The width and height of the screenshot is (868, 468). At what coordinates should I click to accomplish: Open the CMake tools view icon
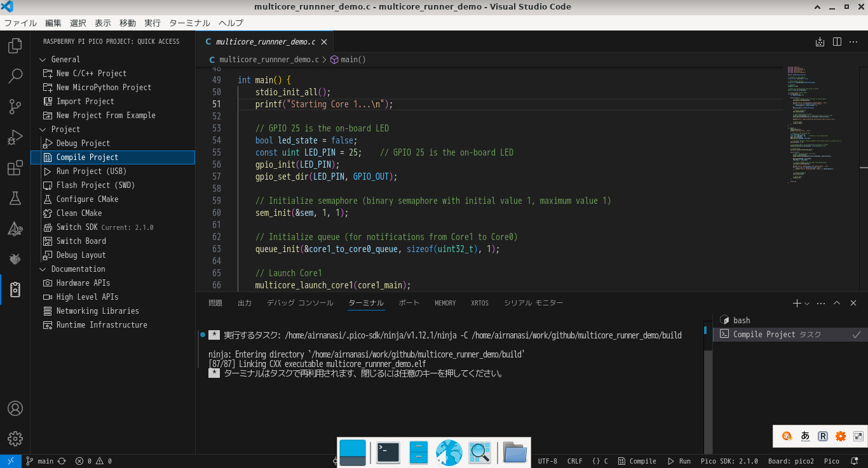tap(15, 229)
